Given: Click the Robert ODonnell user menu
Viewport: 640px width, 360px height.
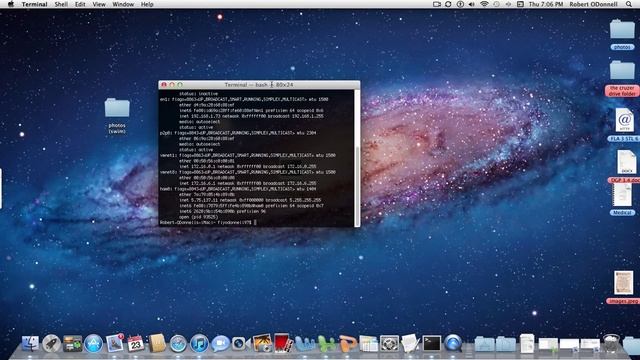Looking at the screenshot, I should tap(593, 4).
